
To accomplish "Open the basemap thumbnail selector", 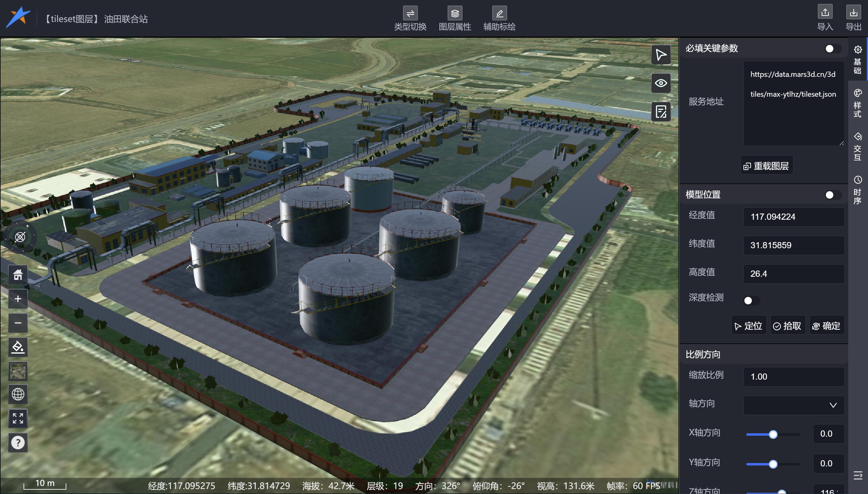I will point(18,371).
